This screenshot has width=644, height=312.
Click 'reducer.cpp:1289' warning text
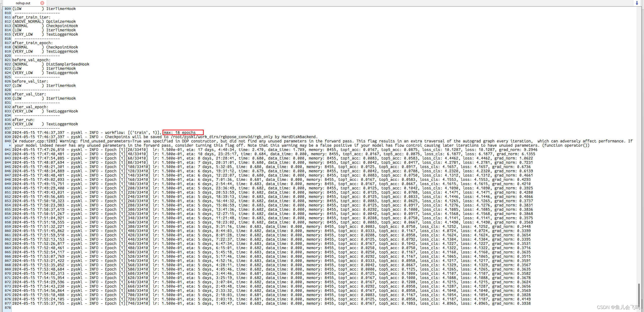[x=37, y=141]
